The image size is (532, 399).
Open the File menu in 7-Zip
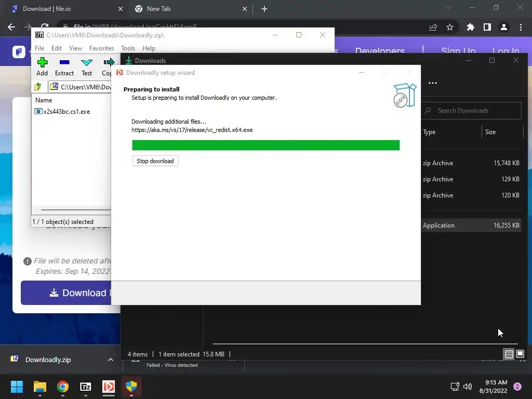tap(39, 48)
